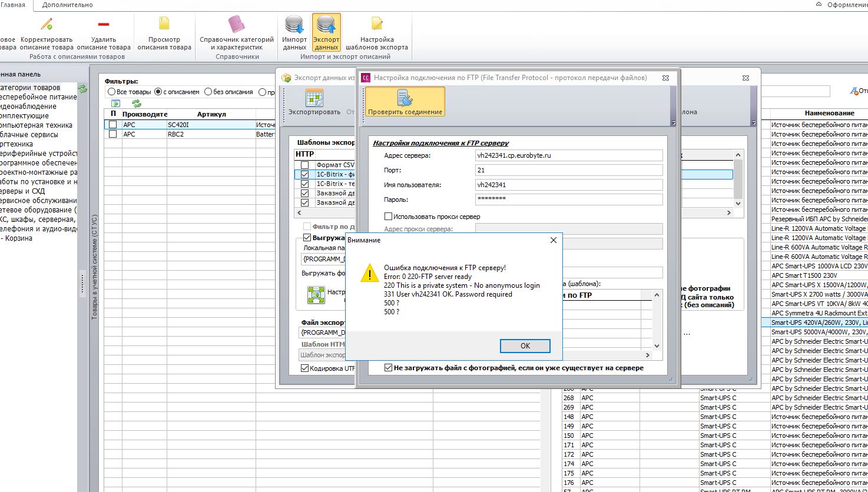Select the Корзина item in the category list

(x=16, y=238)
